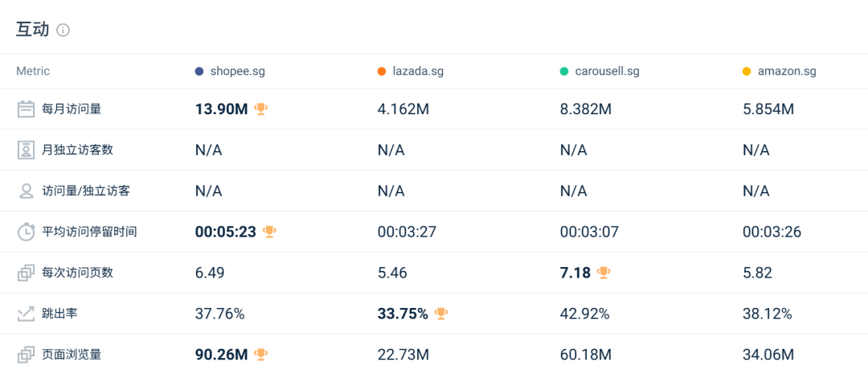868x370 pixels.
Task: Click the 00:03:26 duration value
Action: coord(772,232)
